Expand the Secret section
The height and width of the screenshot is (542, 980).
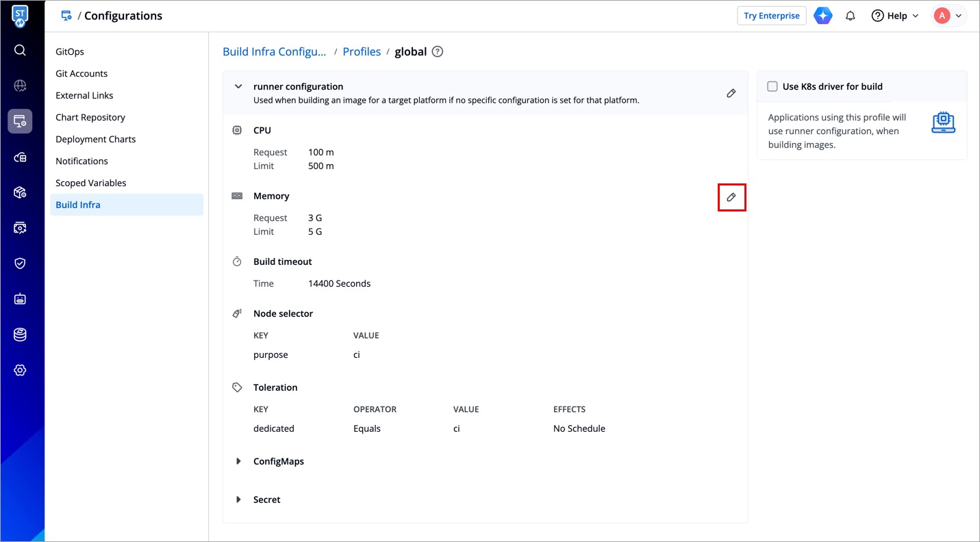point(238,500)
